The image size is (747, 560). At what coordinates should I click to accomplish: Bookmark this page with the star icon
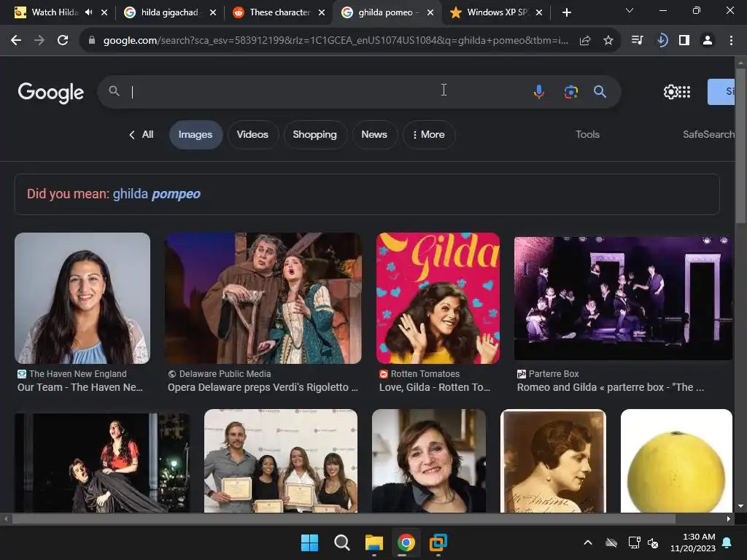(x=608, y=41)
